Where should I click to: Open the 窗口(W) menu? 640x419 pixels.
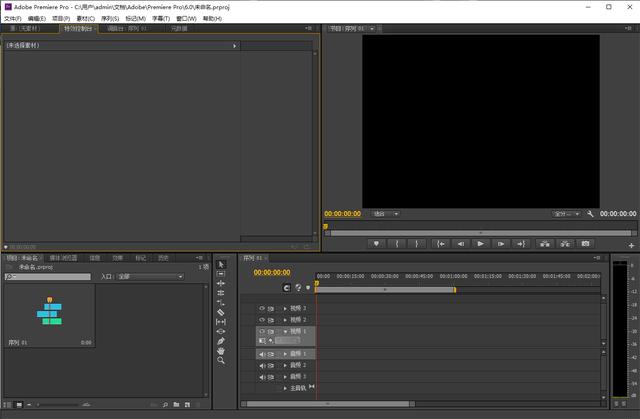tap(186, 18)
